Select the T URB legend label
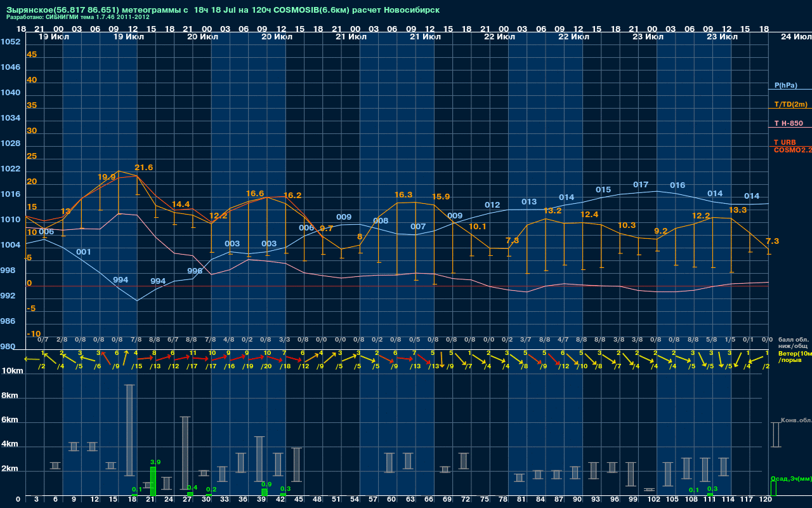The image size is (812, 508). [785, 142]
